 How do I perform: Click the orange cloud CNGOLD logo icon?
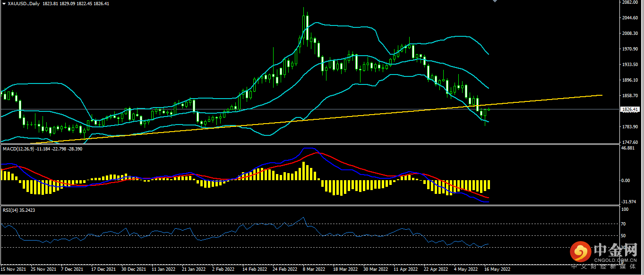(580, 252)
